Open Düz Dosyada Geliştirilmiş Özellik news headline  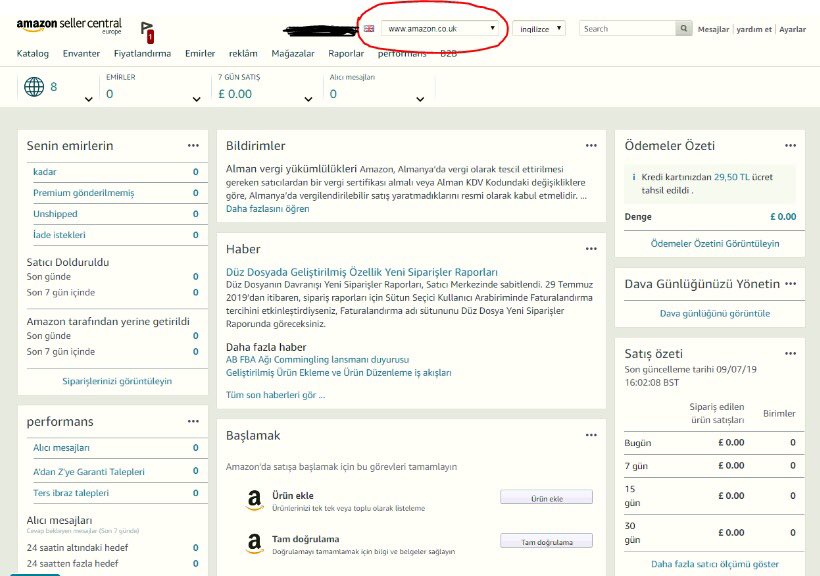click(x=362, y=272)
